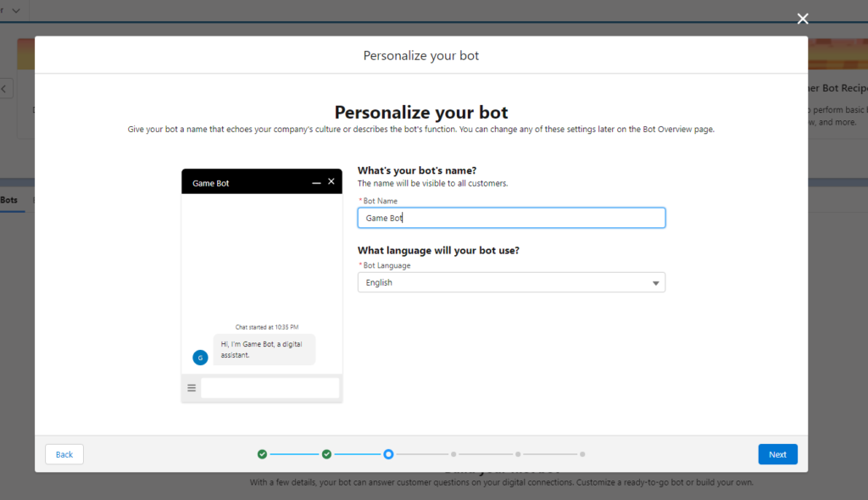Go back using the Back button
This screenshot has width=868, height=500.
point(64,454)
